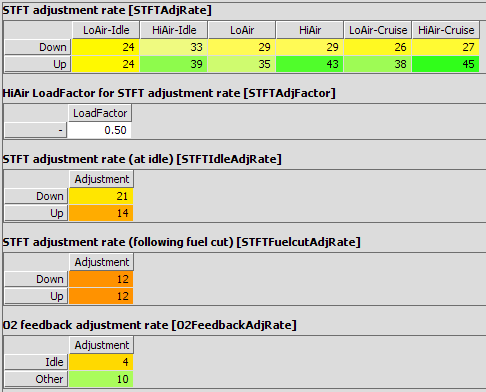This screenshot has height=392, width=486.
Task: Click the idle Up adjustment cell 14
Action: tap(101, 213)
